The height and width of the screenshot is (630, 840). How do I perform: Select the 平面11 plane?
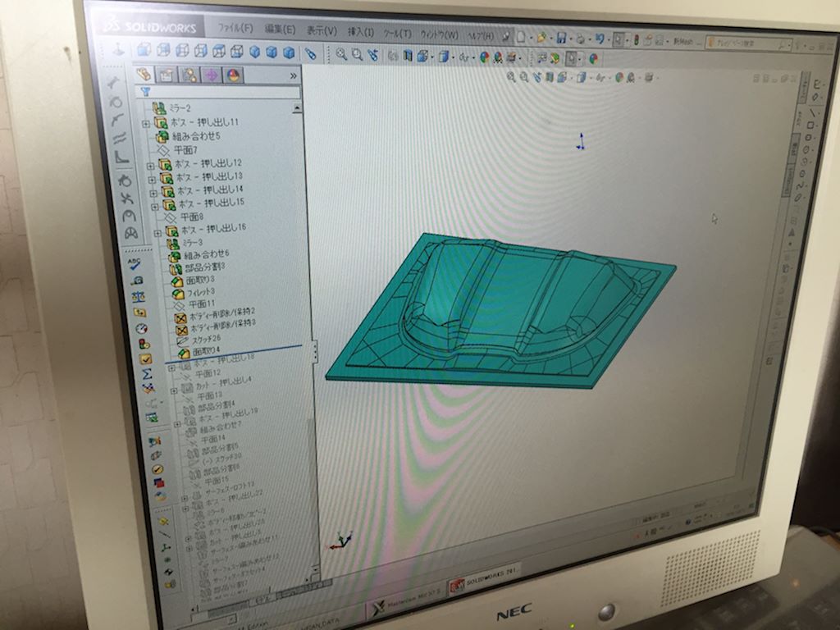[x=194, y=304]
